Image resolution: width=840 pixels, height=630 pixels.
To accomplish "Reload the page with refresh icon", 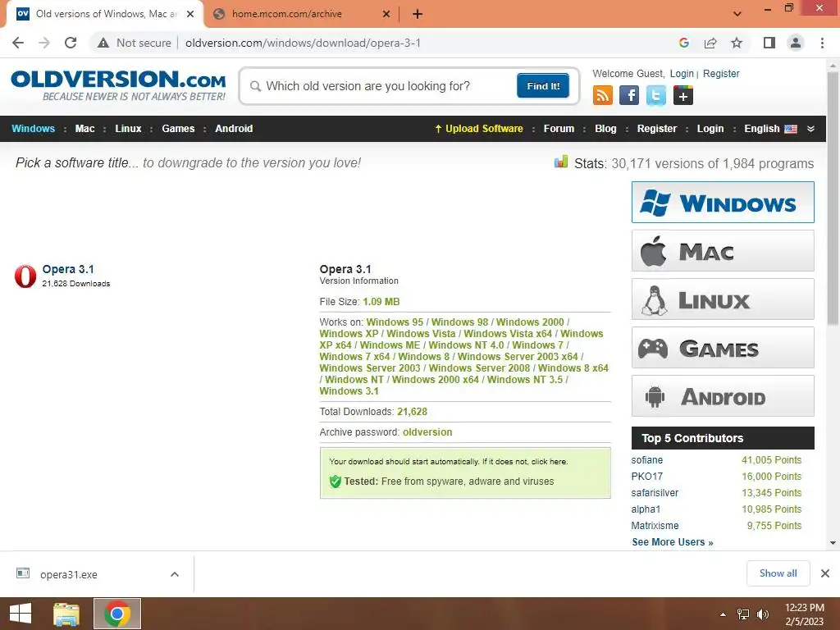I will (71, 43).
